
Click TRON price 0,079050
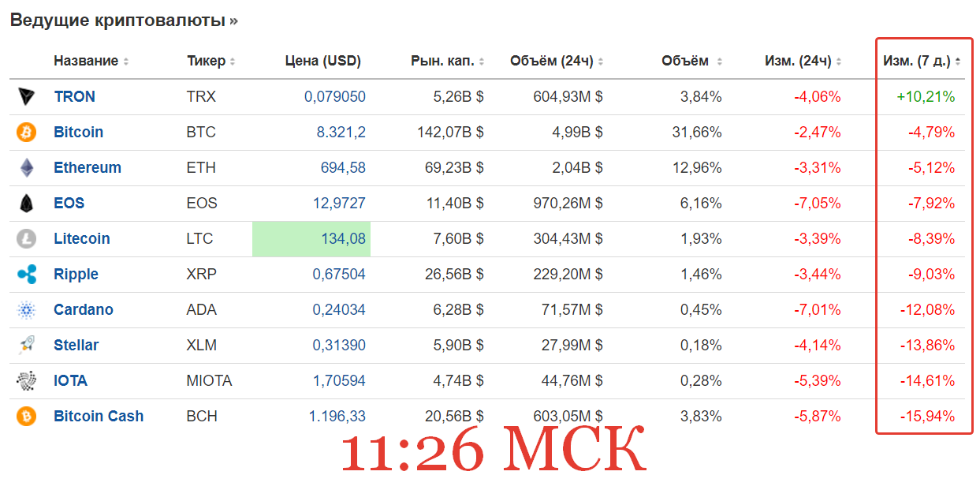tap(335, 97)
